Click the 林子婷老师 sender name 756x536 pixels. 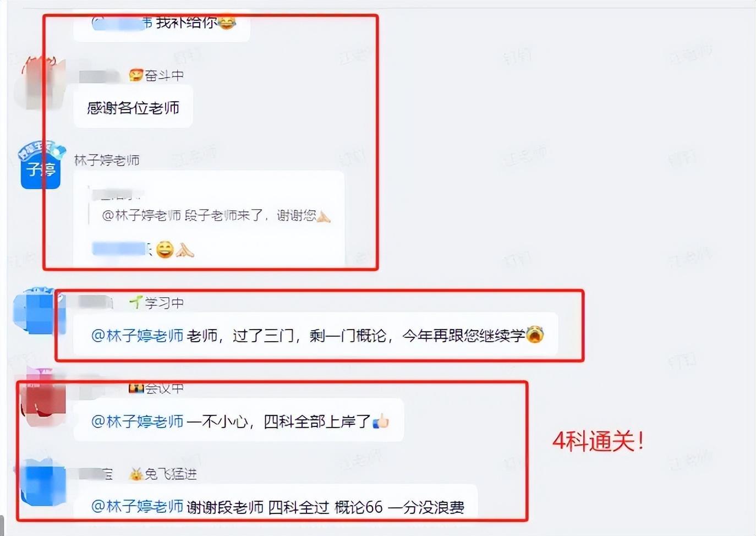point(107,160)
